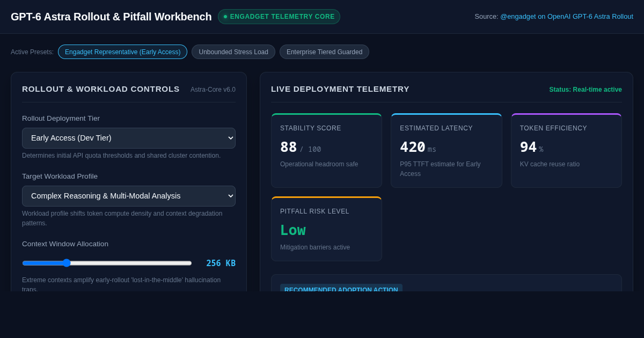The image size is (644, 338).
Task: Click the token compute density helper text
Action: click(x=122, y=218)
